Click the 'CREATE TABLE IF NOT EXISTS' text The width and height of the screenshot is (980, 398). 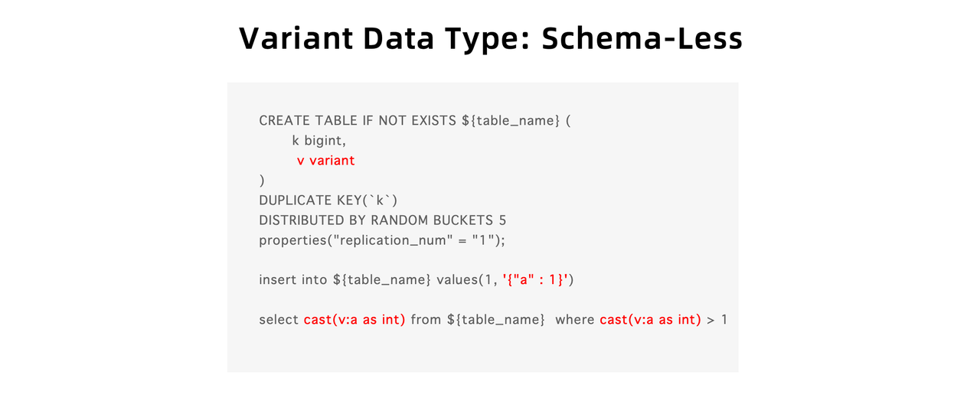pos(358,121)
